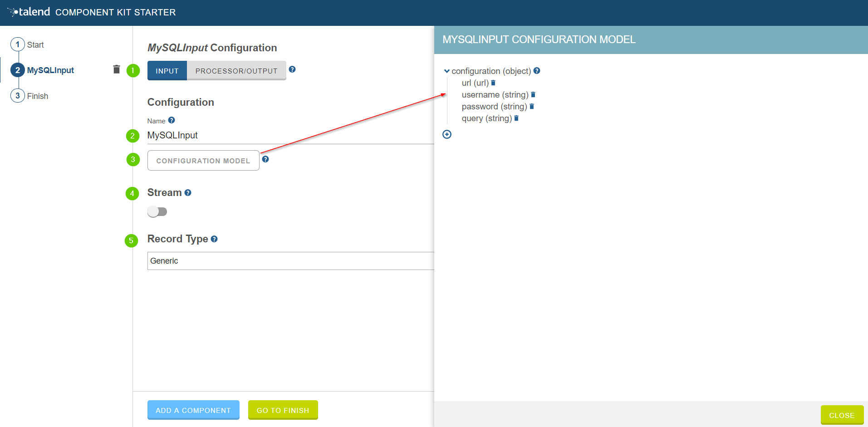This screenshot has width=868, height=427.
Task: Collapse the configuration (object) tree node
Action: [x=447, y=71]
